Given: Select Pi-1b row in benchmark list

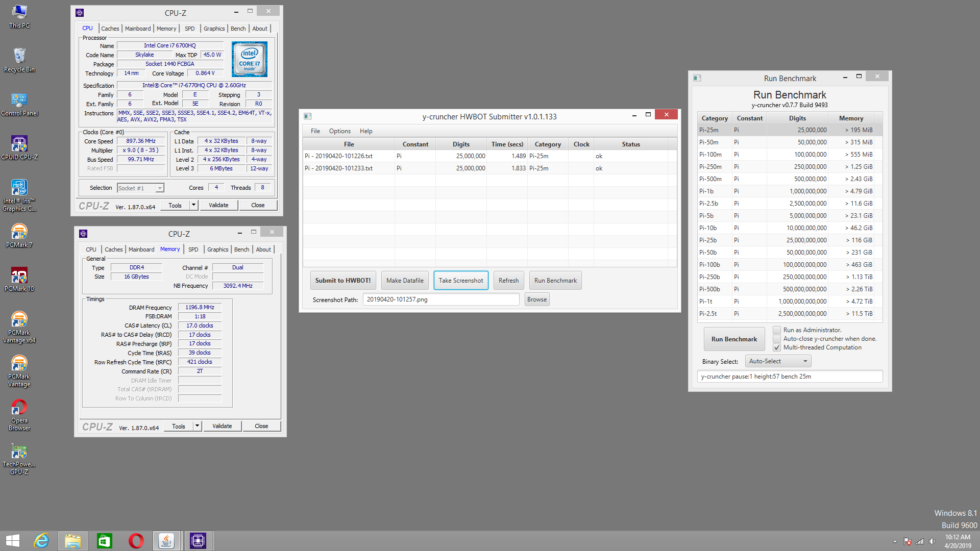Looking at the screenshot, I should coord(790,191).
